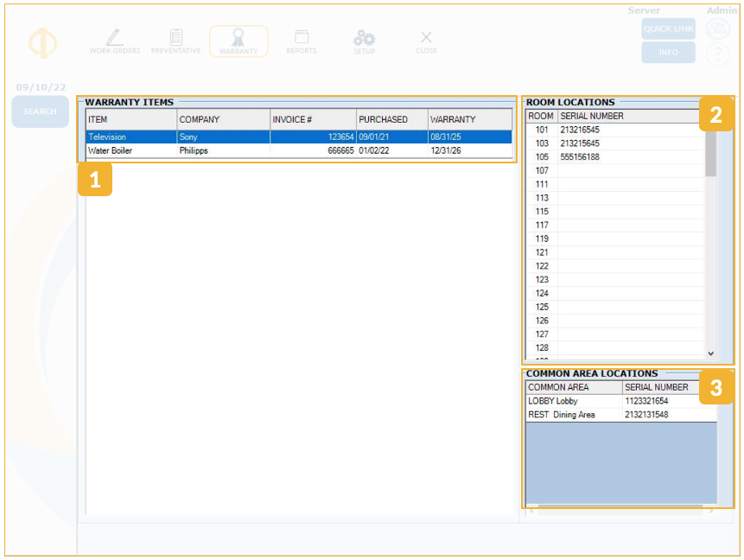Viewport: 744px width, 560px height.
Task: Open the Setup gears icon
Action: coord(364,41)
